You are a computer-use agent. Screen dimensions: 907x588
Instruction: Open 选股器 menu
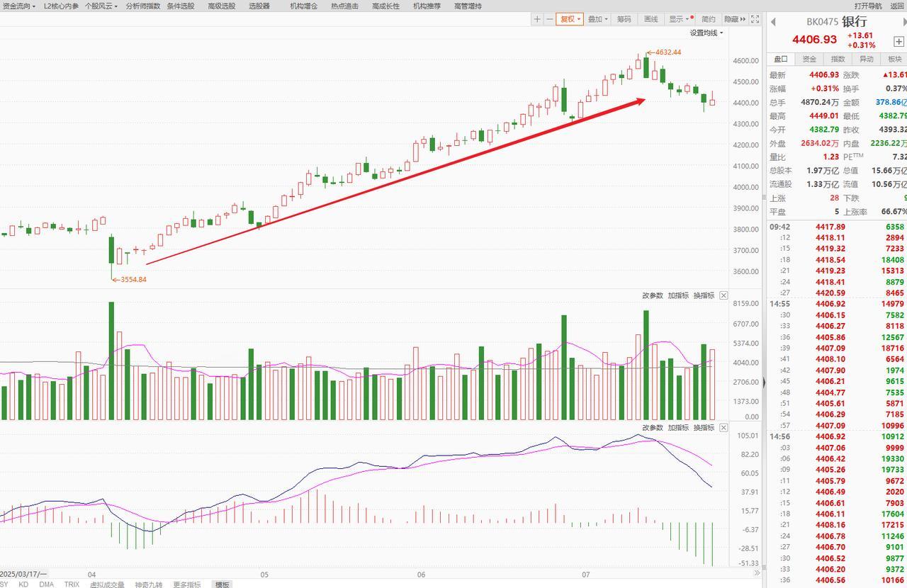point(259,6)
